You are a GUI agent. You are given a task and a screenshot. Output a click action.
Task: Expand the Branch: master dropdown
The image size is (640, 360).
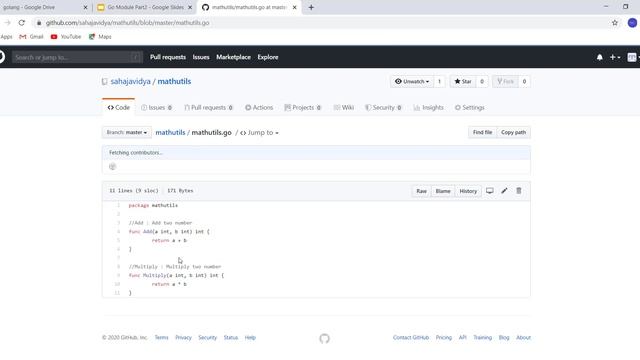coord(127,133)
